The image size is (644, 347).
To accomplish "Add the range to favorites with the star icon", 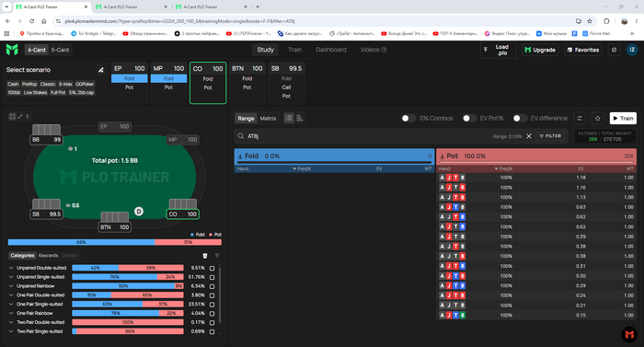I will click(598, 119).
